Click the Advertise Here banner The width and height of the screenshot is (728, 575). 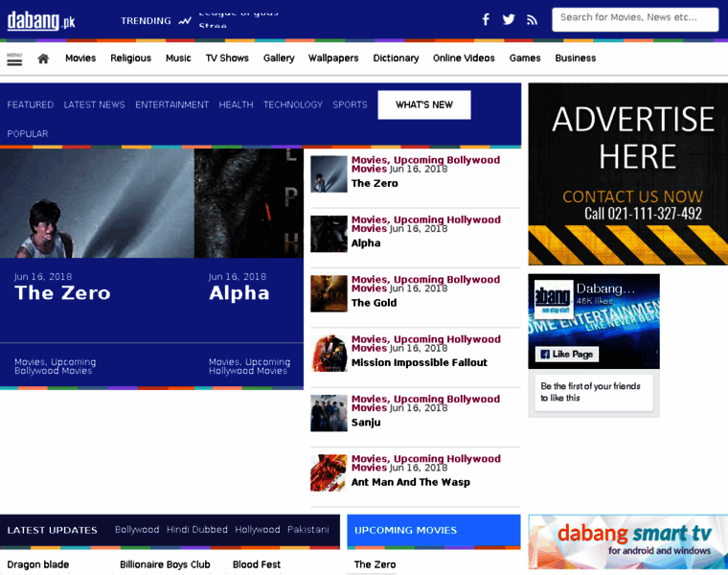coord(627,174)
